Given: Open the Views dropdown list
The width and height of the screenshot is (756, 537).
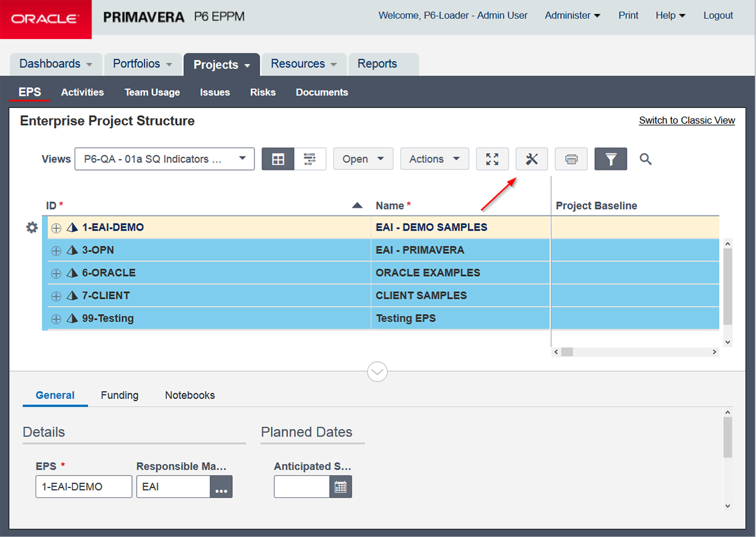Looking at the screenshot, I should point(165,159).
